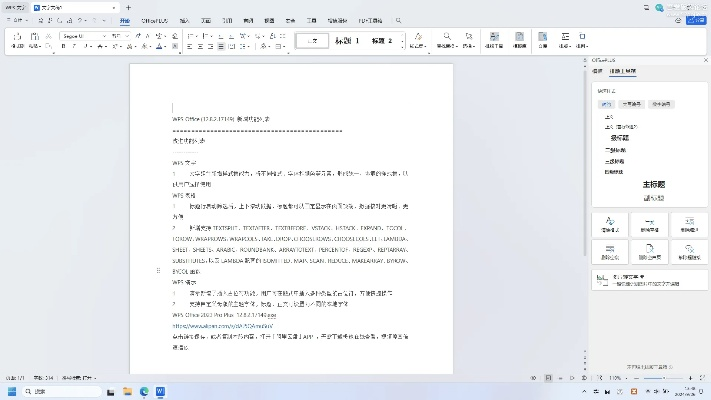The width and height of the screenshot is (711, 400).
Task: Click the font color swatch
Action: click(x=160, y=46)
